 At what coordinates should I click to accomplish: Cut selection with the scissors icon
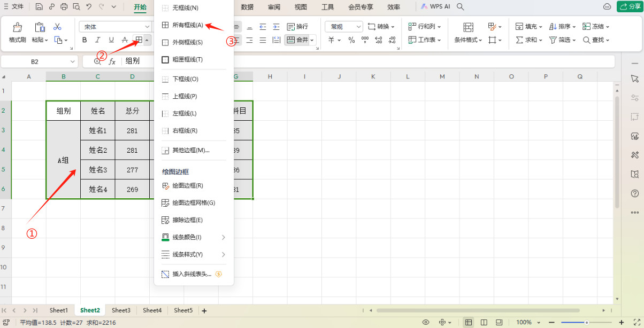click(57, 27)
